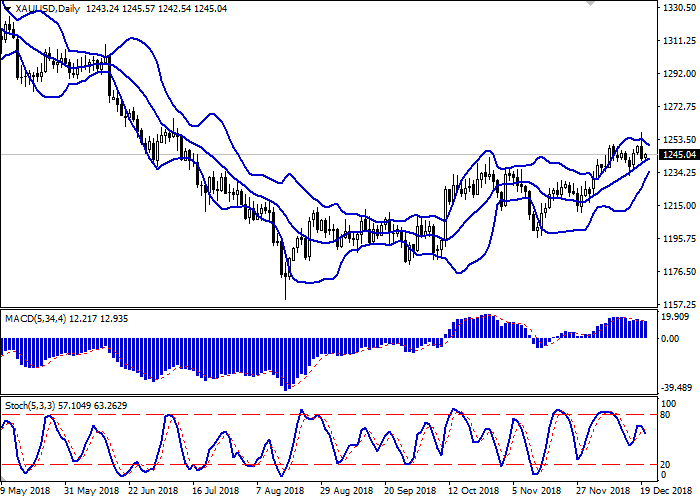Click the MACD 19.909 scale value
This screenshot has height=500, width=700.
pyautogui.click(x=677, y=317)
